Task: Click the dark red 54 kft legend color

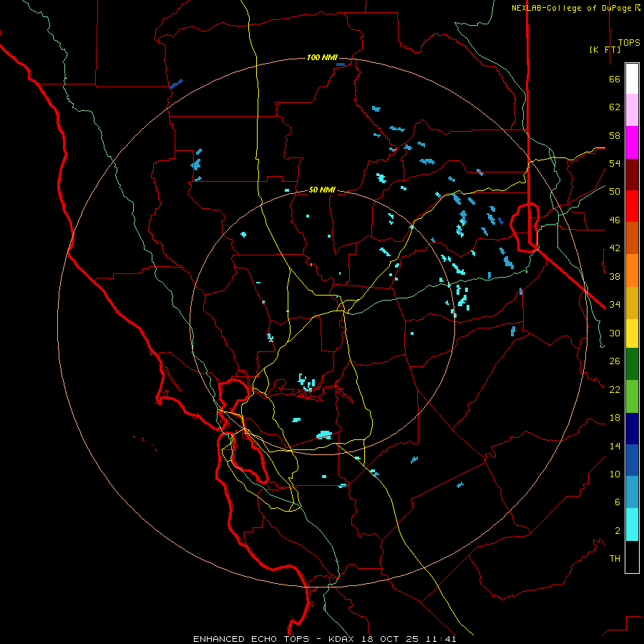Action: pos(632,175)
